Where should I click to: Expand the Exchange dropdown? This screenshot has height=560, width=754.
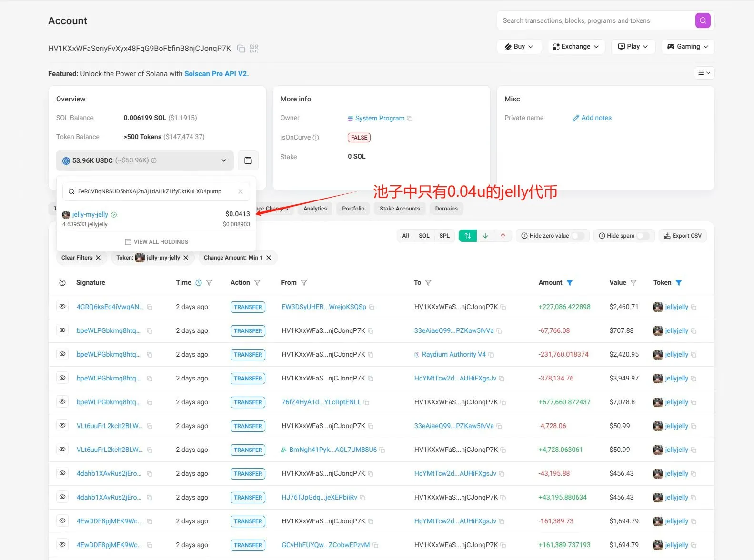tap(576, 47)
